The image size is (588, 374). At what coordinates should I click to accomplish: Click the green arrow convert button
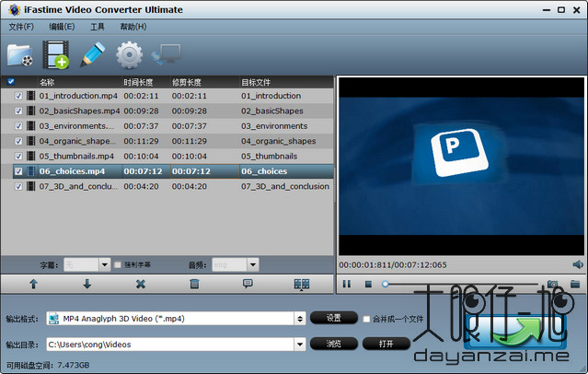[x=515, y=331]
